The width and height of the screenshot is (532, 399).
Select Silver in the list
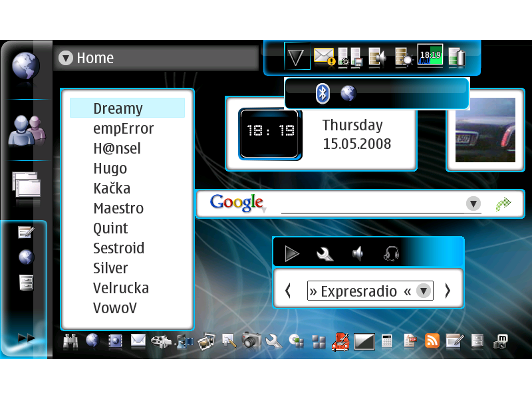pos(127,268)
